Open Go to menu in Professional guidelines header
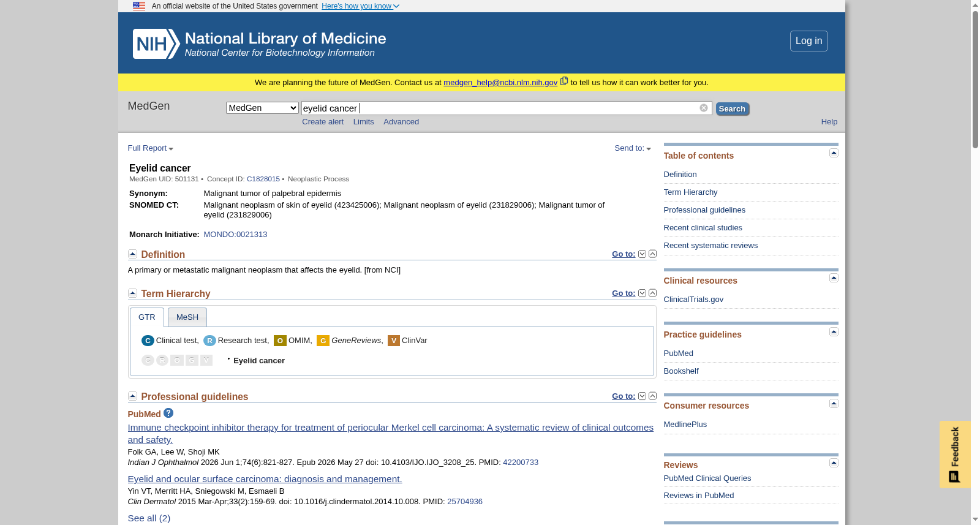 (x=624, y=396)
